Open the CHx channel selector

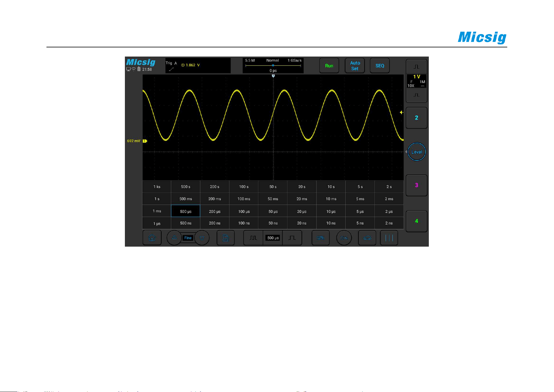344,238
